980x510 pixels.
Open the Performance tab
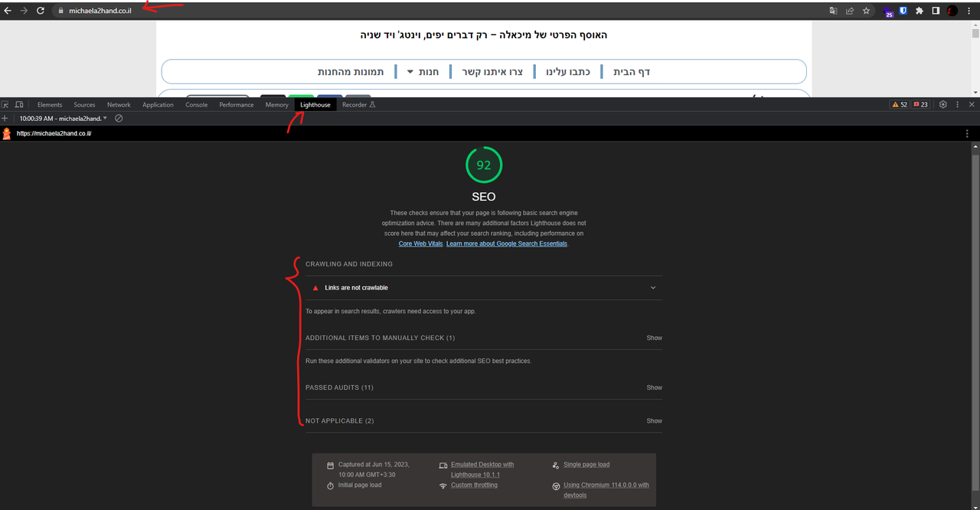[x=237, y=105]
